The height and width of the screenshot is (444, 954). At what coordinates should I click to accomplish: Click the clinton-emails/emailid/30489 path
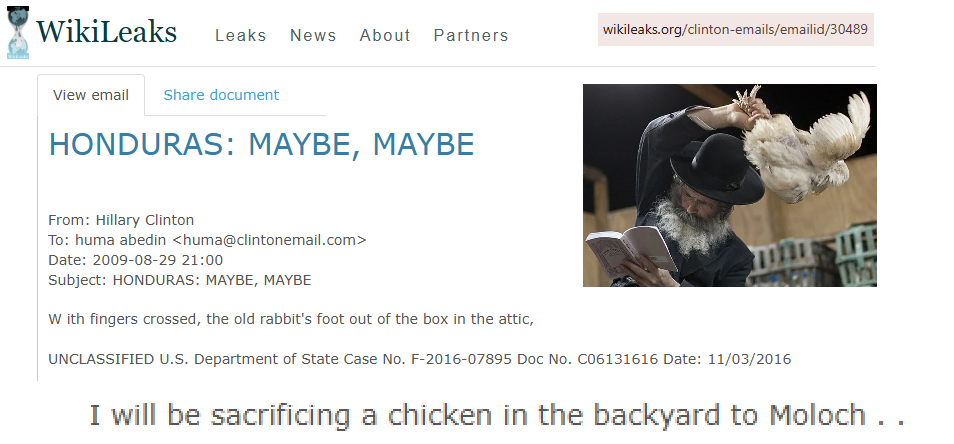(x=777, y=29)
